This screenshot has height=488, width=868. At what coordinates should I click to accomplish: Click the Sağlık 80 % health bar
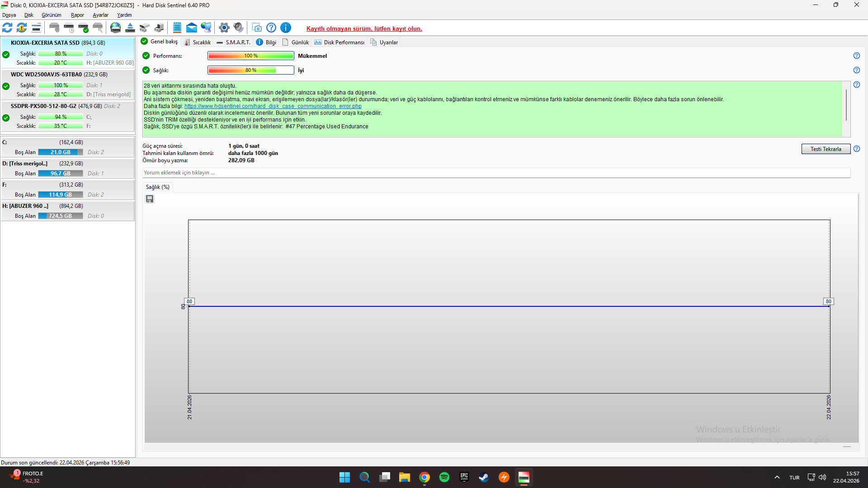click(x=251, y=70)
